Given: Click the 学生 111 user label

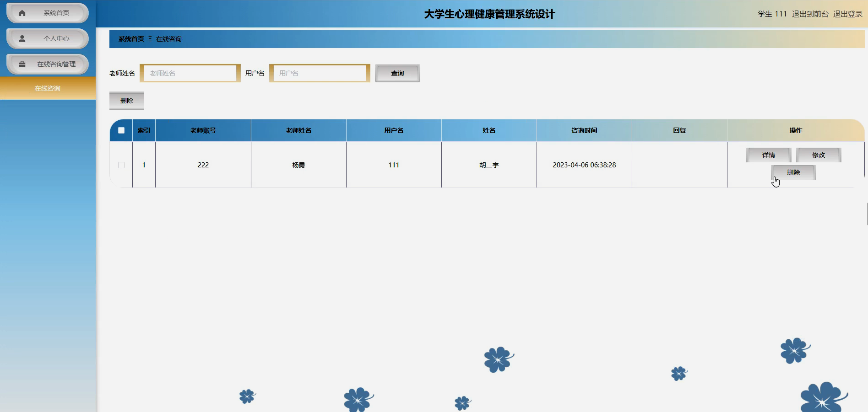Looking at the screenshot, I should [x=772, y=14].
